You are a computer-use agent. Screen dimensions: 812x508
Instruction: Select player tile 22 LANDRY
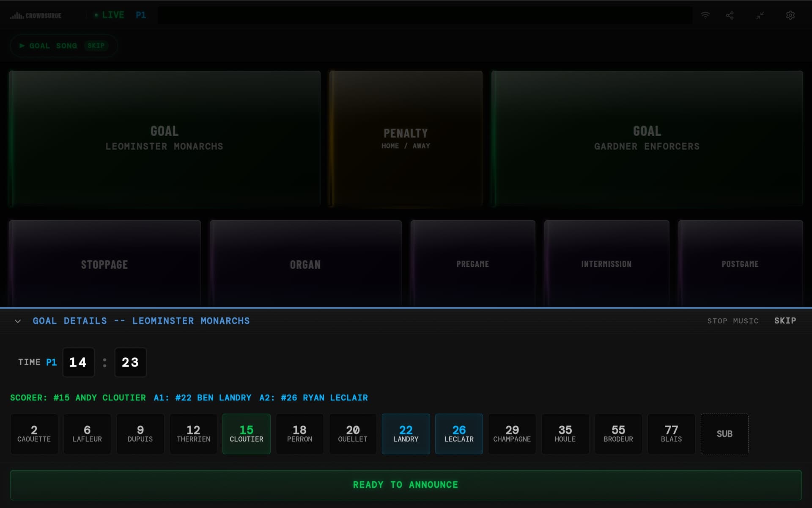coord(406,433)
